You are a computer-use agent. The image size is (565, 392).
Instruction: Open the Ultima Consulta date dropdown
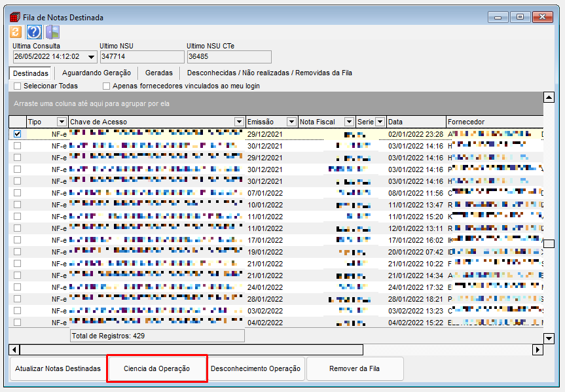(x=92, y=57)
